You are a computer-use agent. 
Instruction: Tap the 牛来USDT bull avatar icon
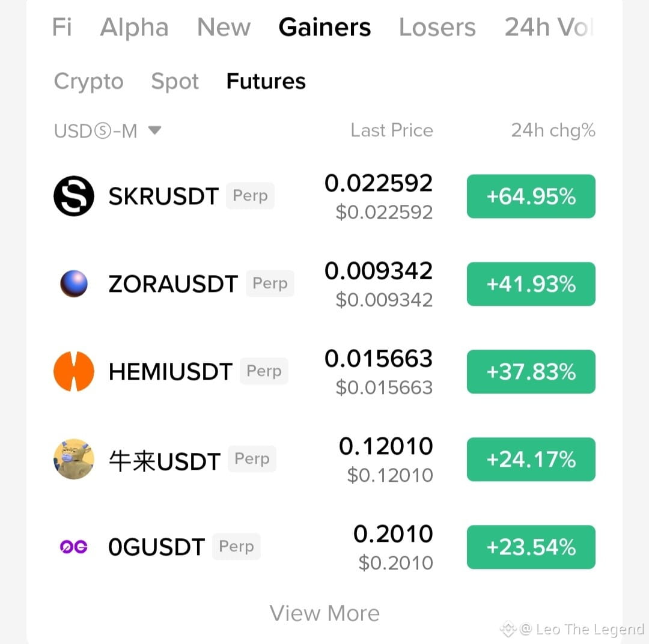74,459
